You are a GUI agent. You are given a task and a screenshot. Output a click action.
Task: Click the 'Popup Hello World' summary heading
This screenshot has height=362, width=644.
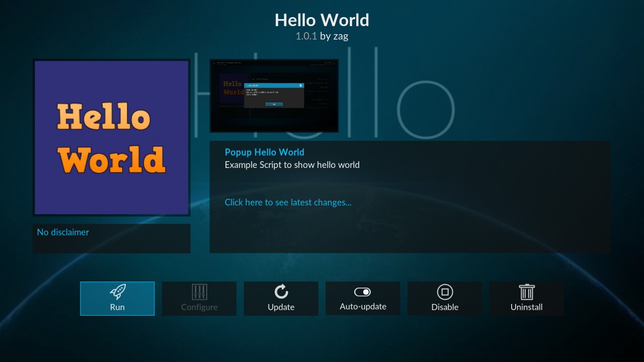pos(265,152)
